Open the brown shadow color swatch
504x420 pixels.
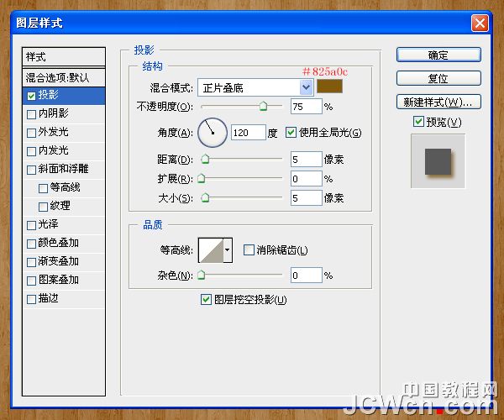pyautogui.click(x=329, y=87)
